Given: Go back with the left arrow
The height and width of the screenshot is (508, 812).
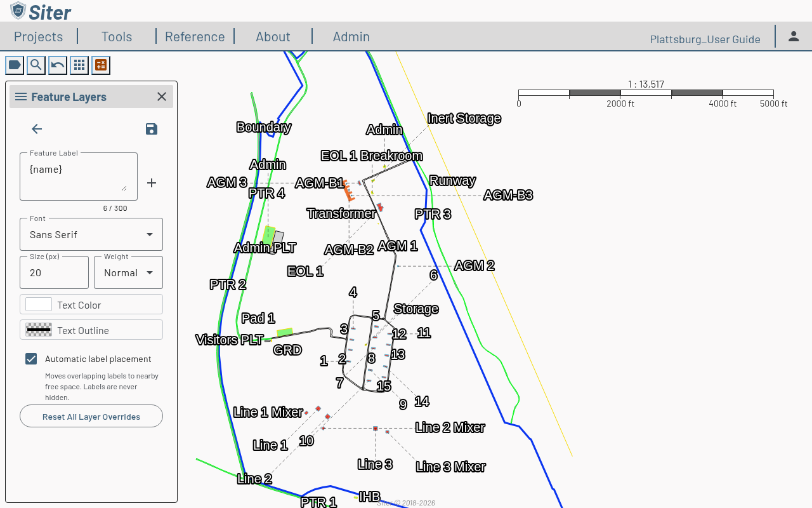Looking at the screenshot, I should [37, 129].
